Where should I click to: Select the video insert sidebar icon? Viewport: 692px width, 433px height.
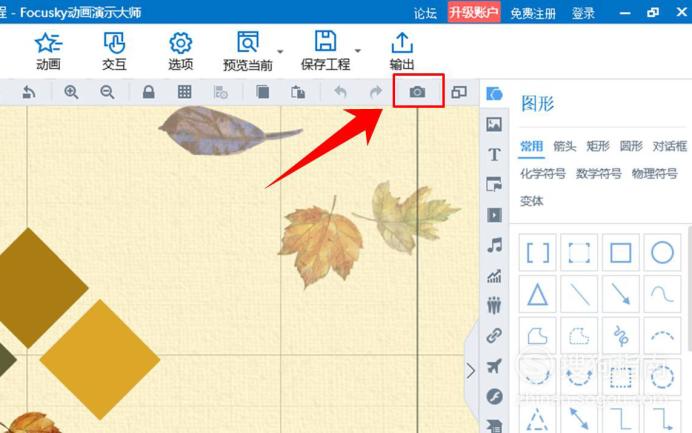494,215
